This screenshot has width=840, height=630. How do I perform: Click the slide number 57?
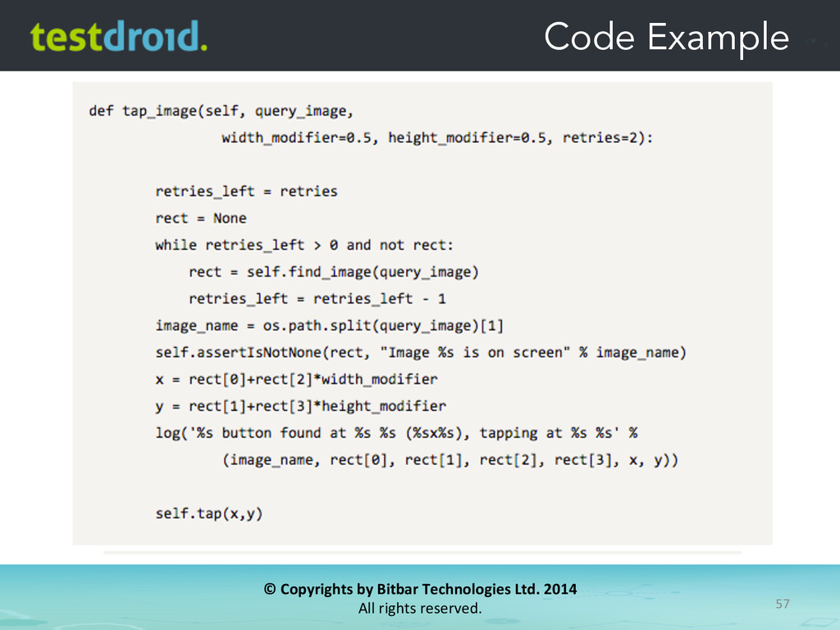coord(782,604)
